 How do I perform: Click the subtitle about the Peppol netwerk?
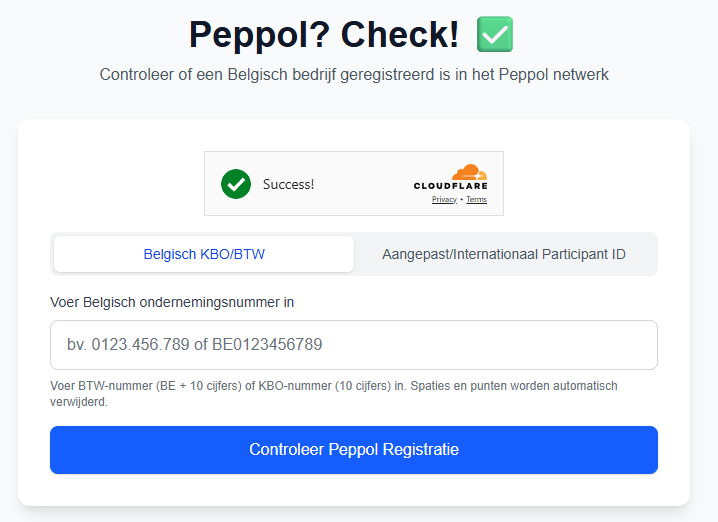(354, 75)
